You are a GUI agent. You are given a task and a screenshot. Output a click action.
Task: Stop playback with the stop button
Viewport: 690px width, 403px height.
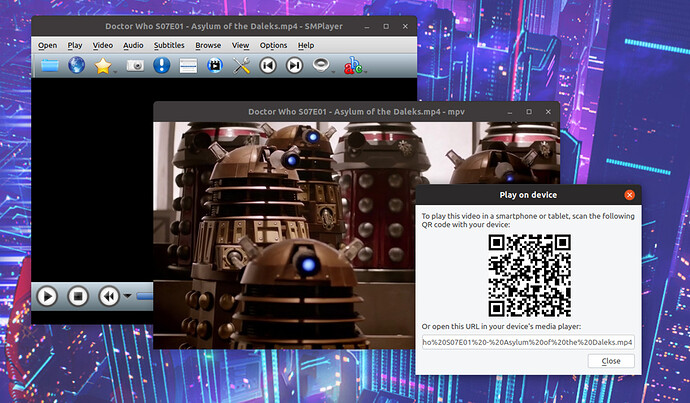click(78, 297)
